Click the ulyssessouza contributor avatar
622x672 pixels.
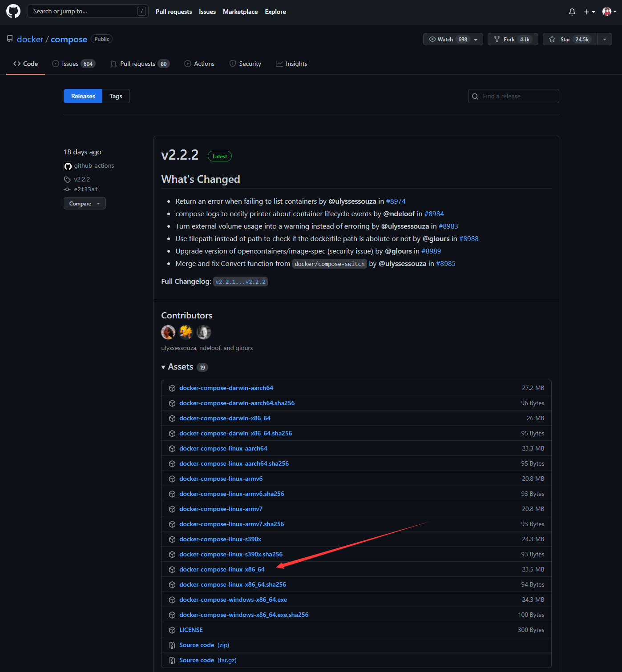point(168,332)
